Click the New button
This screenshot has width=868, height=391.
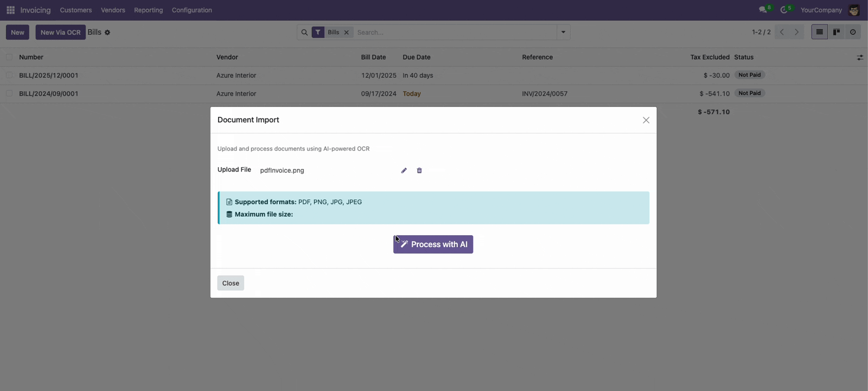[17, 32]
